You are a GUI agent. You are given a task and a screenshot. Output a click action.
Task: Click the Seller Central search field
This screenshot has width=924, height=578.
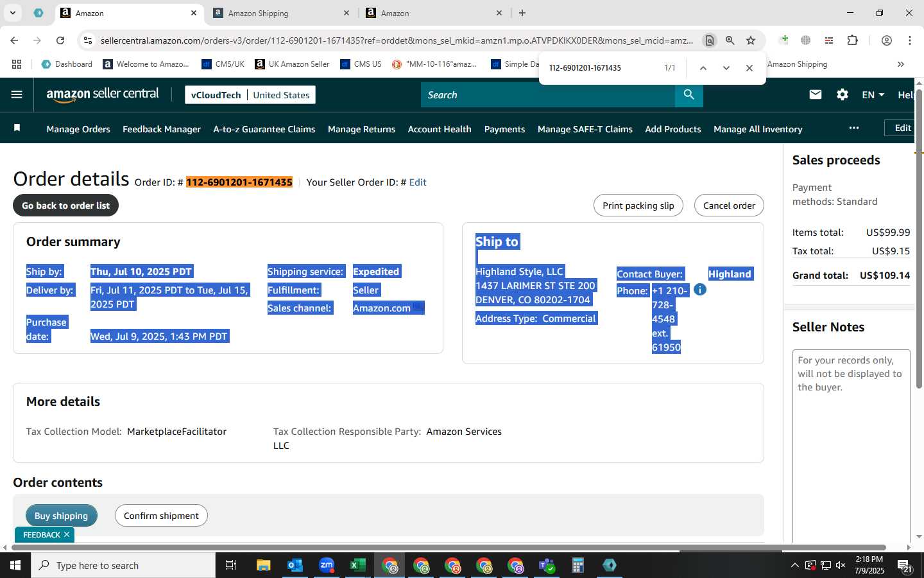coord(548,94)
